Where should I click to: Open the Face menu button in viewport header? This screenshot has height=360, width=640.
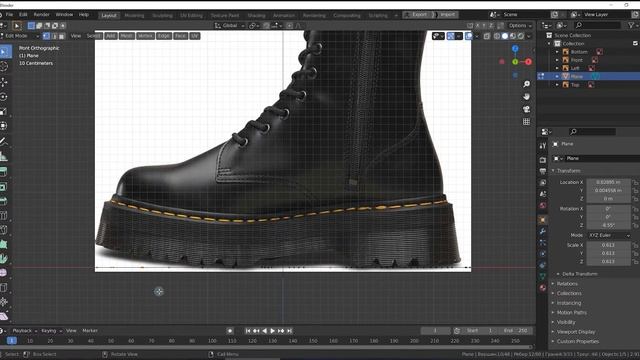coord(180,36)
